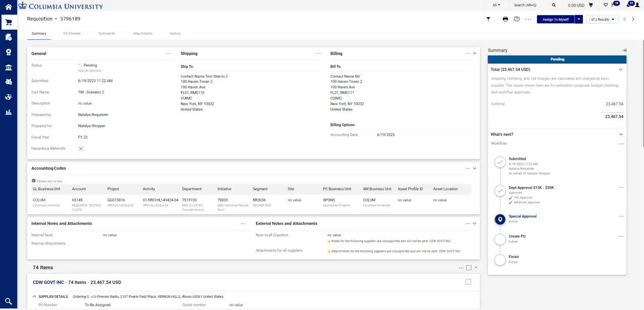This screenshot has height=310, width=644.
Task: Open the Accounts Payable bank sidebar icon
Action: (x=8, y=67)
